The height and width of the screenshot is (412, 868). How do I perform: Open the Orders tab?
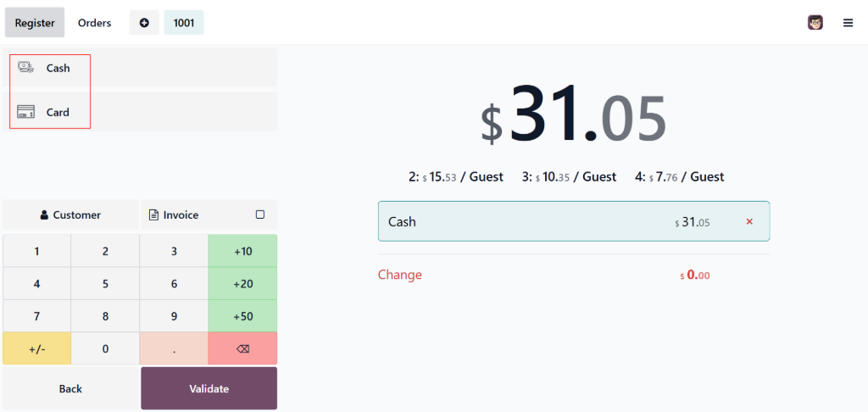(94, 23)
